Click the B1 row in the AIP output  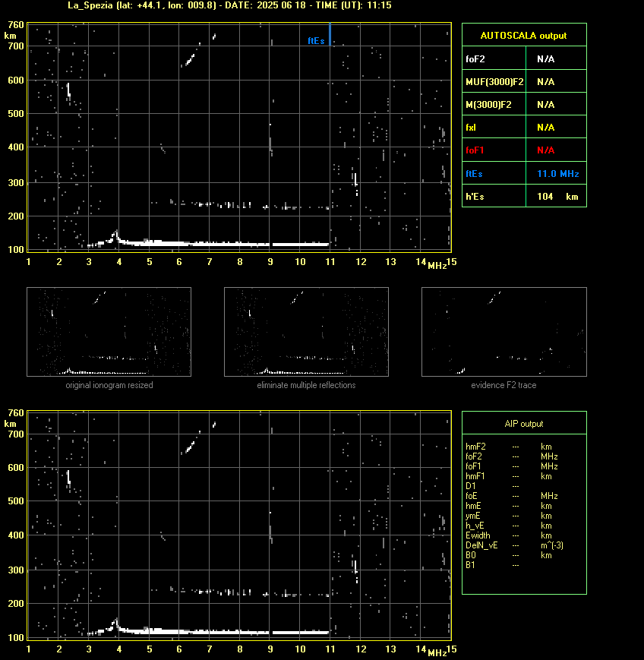492,565
